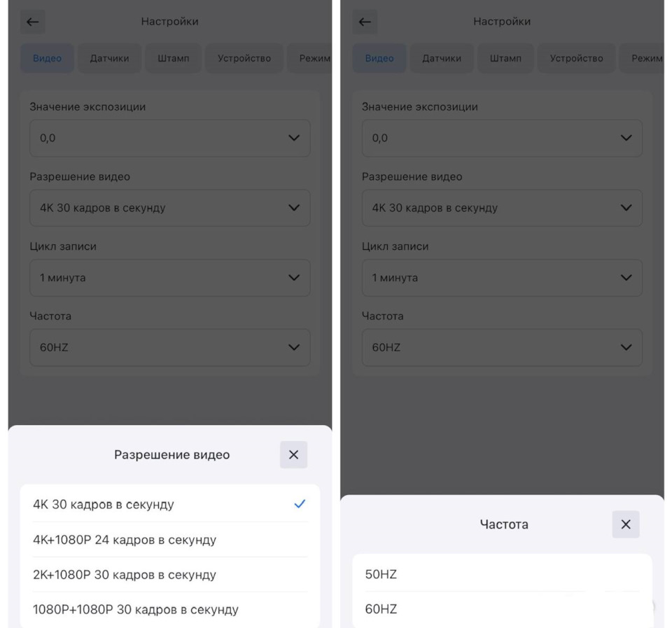This screenshot has height=628, width=672.
Task: Open the Штамп tab on left screen
Action: [x=173, y=58]
